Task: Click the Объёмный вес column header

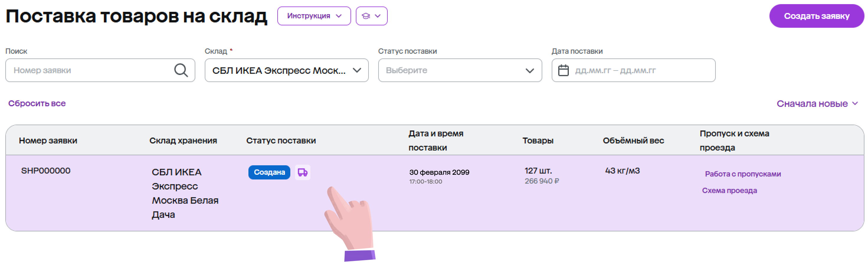Action: 633,141
